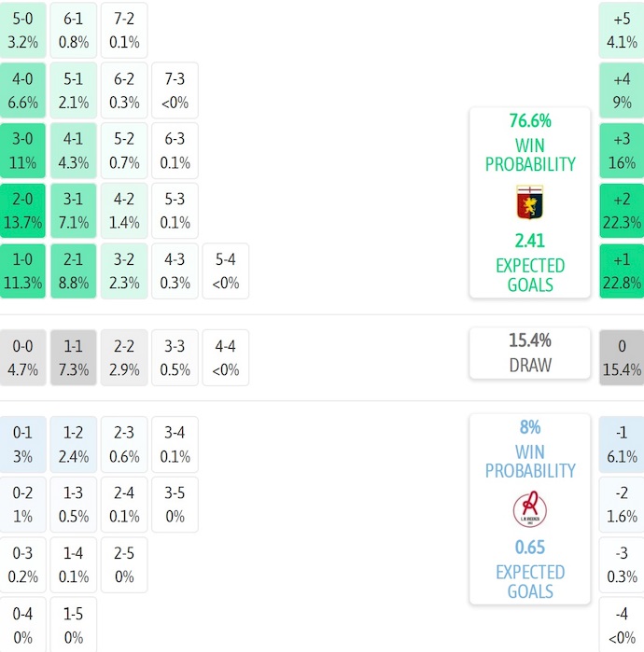644x652 pixels.
Task: Click the 8% win probability card
Action: (529, 509)
